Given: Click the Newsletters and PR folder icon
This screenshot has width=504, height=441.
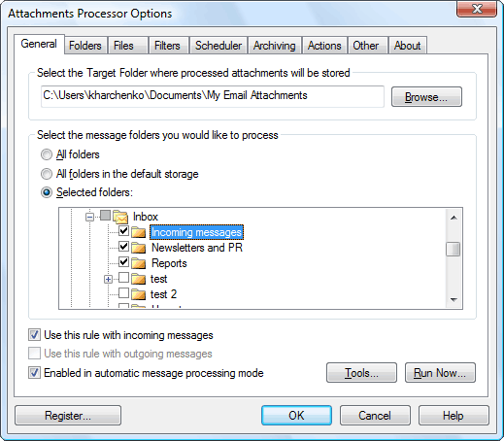Looking at the screenshot, I should point(139,248).
